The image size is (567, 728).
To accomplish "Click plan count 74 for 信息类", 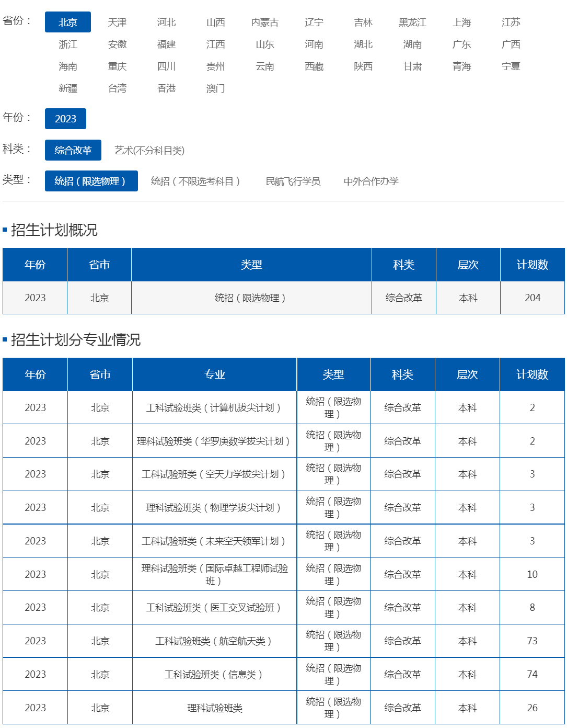I will pos(532,674).
